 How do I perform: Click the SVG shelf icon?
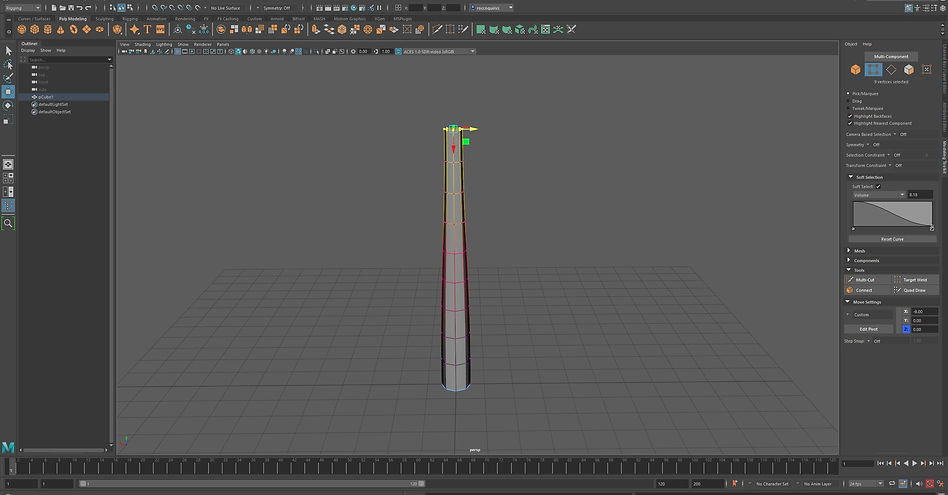coord(160,29)
